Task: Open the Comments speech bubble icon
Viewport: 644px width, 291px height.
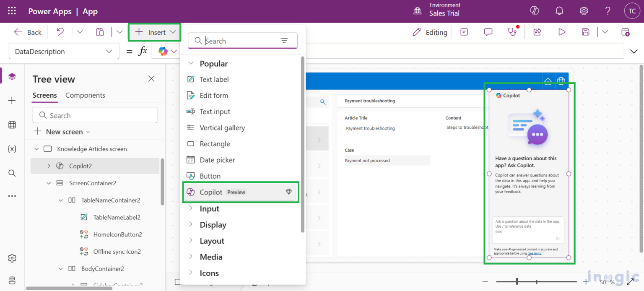Action: (488, 32)
